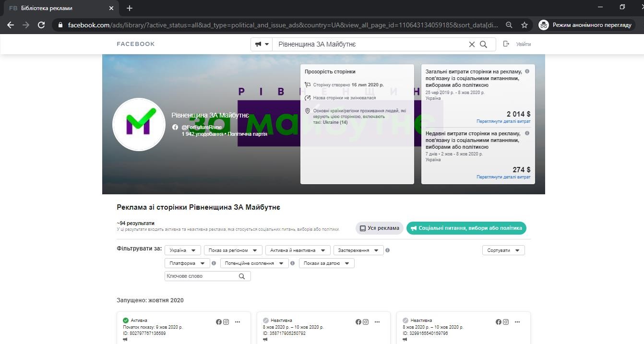The image size is (644, 344).
Task: Select the address bar URL
Action: tap(283, 25)
